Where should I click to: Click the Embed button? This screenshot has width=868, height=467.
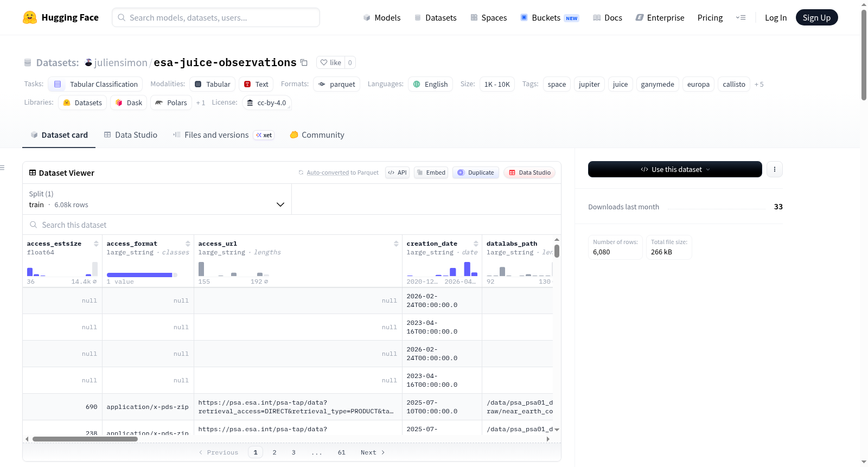pyautogui.click(x=431, y=172)
